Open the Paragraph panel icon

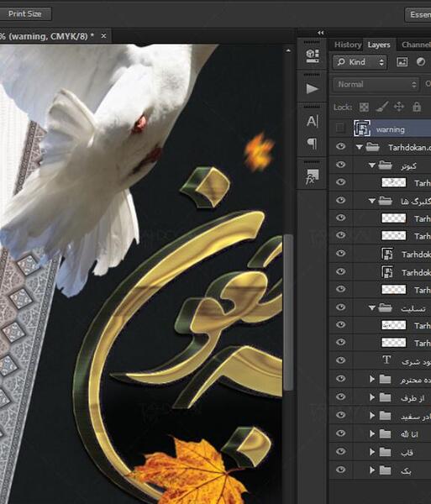click(x=312, y=144)
